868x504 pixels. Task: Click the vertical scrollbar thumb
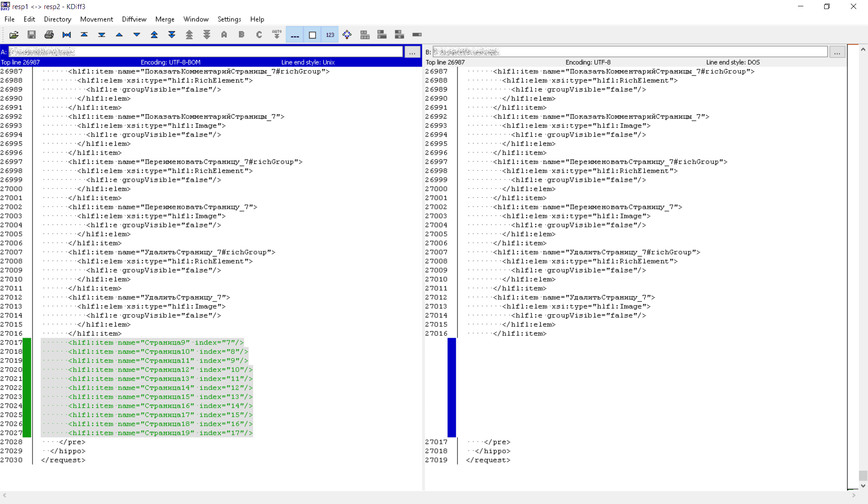pyautogui.click(x=863, y=476)
